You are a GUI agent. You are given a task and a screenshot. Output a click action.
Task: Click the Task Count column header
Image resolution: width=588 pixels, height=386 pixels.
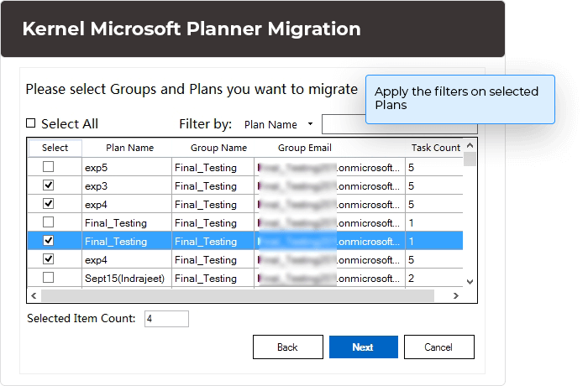[x=435, y=148]
